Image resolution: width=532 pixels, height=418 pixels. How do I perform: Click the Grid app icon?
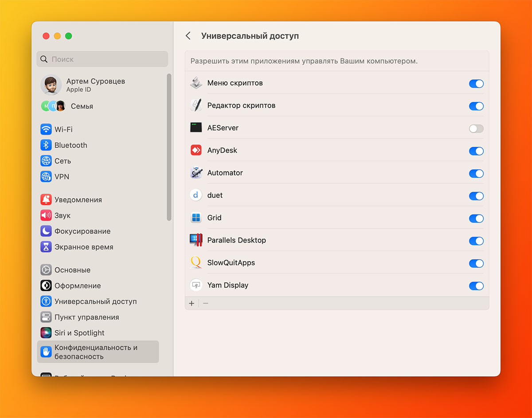tap(196, 218)
